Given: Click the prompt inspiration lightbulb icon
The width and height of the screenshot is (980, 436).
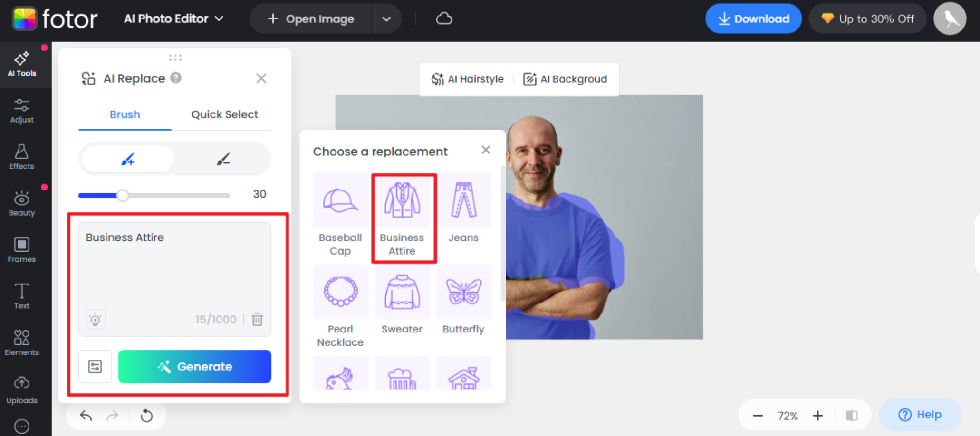Looking at the screenshot, I should [96, 319].
